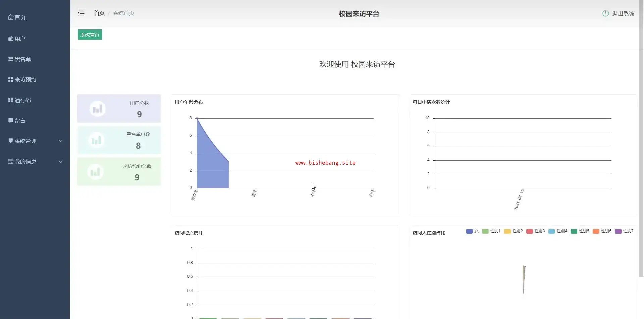Image resolution: width=644 pixels, height=319 pixels.
Task: Click the 系统首页 breadcrumb text
Action: 124,13
